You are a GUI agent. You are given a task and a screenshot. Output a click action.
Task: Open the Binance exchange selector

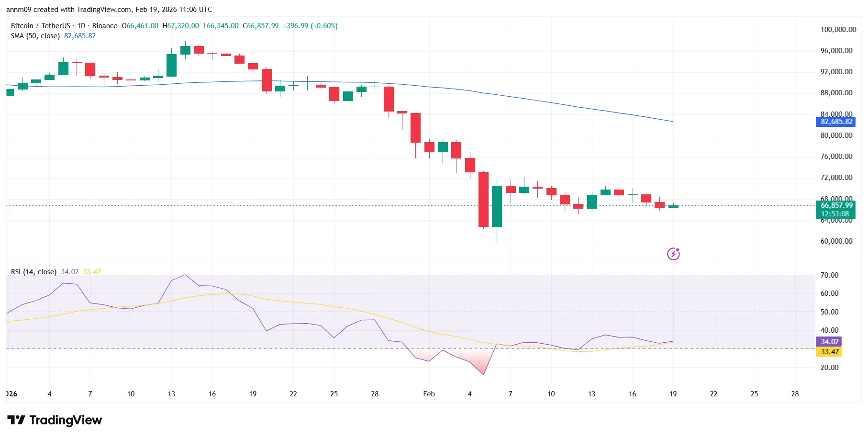105,26
